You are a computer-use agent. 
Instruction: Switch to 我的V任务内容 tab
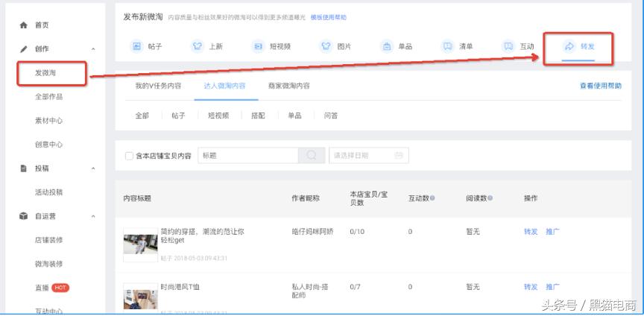point(158,86)
